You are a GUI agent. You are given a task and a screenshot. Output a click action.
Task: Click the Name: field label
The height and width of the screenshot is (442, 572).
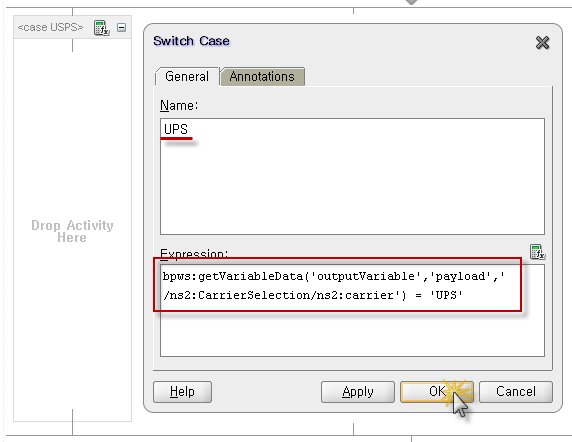[x=179, y=105]
